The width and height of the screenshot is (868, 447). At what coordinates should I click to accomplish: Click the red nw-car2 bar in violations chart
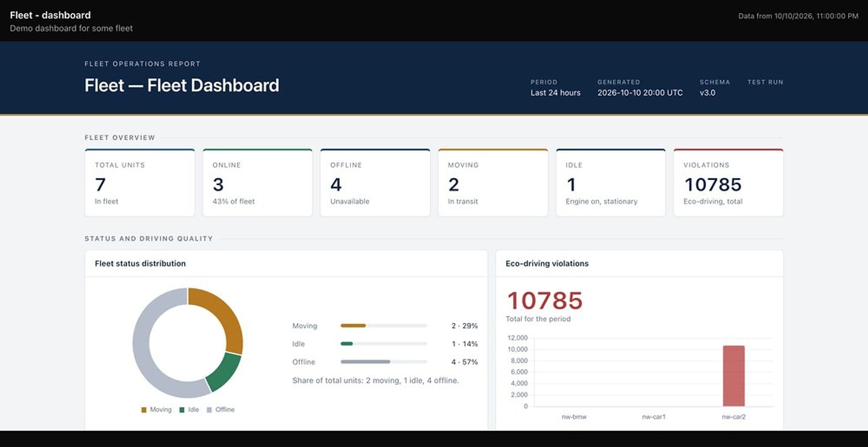coord(733,376)
